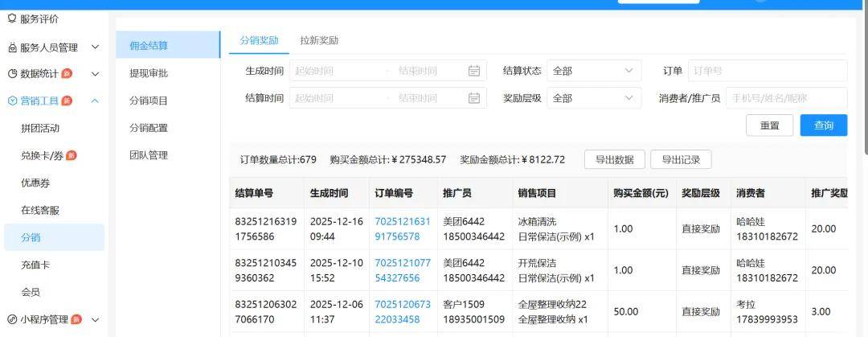Image resolution: width=868 pixels, height=337 pixels.
Task: Click the 查询 button
Action: click(823, 125)
